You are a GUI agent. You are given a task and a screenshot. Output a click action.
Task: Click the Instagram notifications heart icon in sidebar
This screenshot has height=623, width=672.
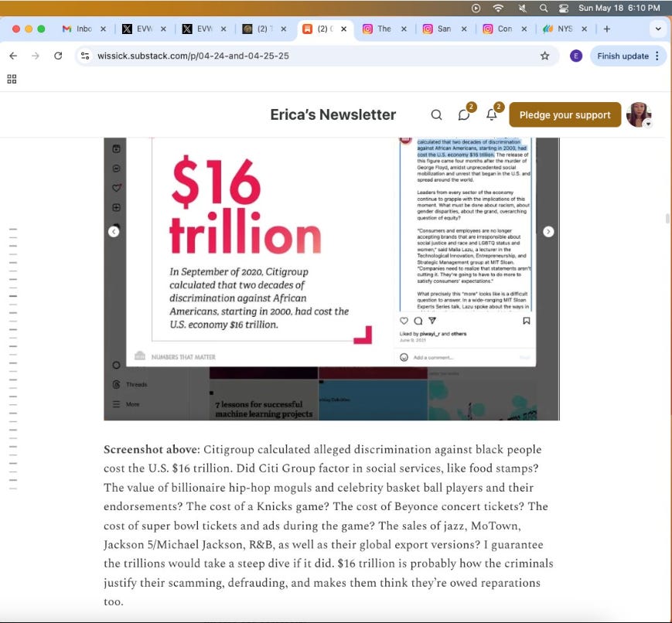(116, 188)
